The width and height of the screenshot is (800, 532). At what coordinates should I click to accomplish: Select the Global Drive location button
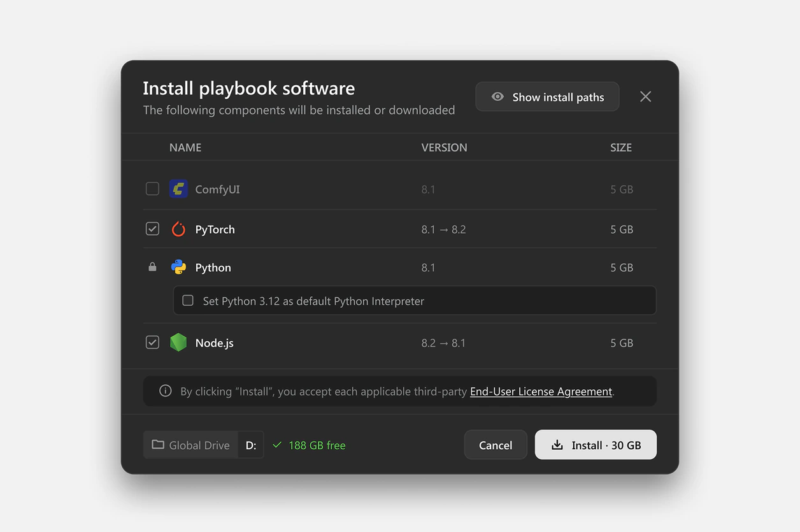(x=190, y=445)
